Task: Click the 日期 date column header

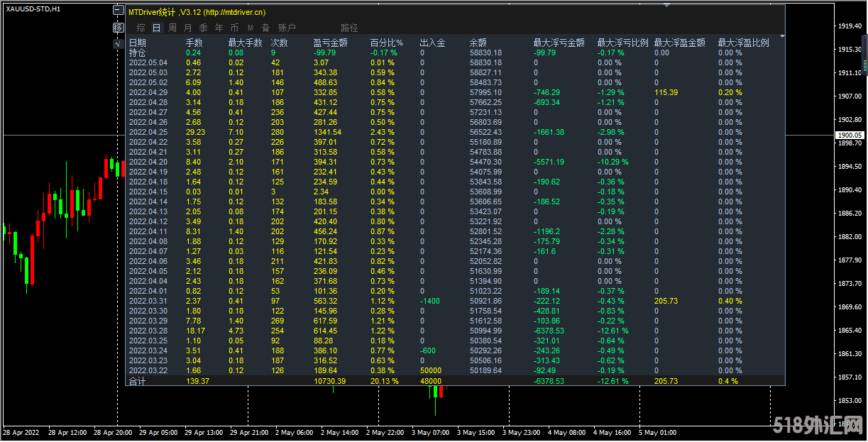Action: coord(138,43)
